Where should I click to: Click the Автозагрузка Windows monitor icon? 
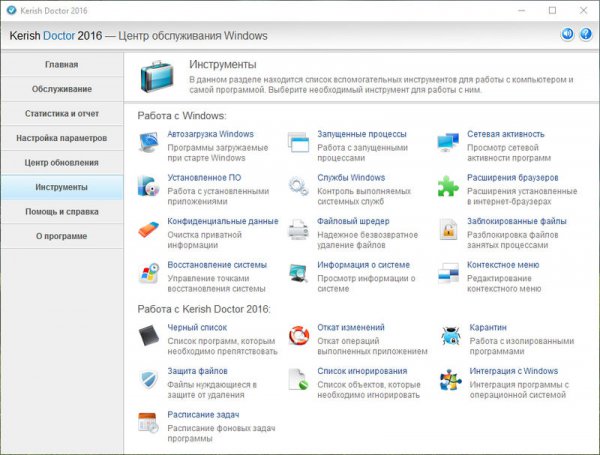coord(148,142)
